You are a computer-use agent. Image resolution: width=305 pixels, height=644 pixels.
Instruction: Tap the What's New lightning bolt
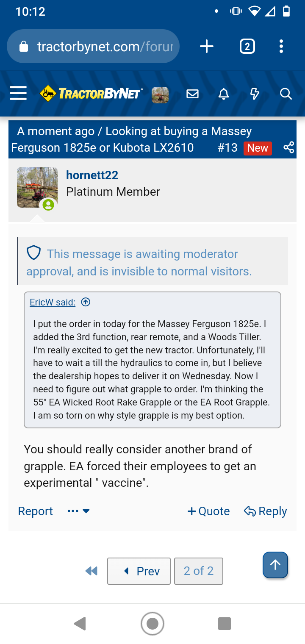(255, 94)
